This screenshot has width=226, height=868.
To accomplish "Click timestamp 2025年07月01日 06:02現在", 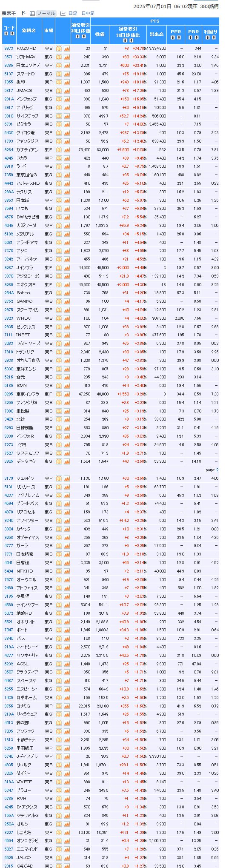I will pos(165,6).
